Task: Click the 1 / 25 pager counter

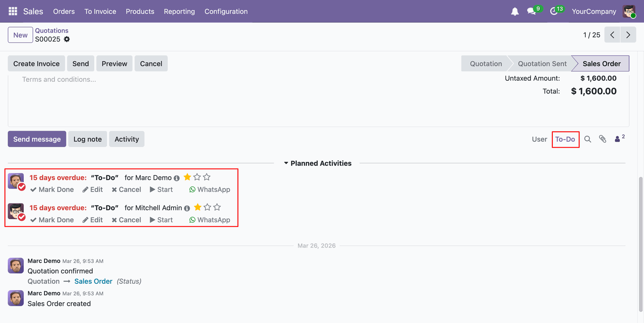Action: [592, 35]
